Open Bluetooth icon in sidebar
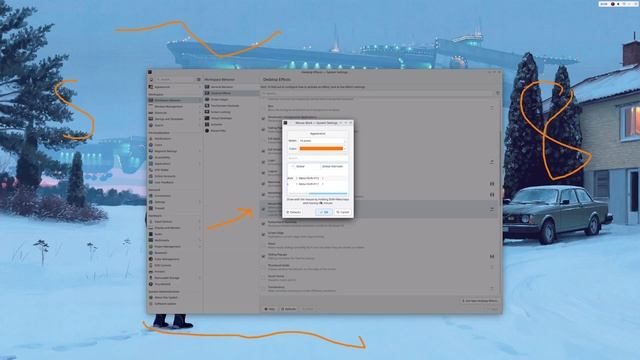 [x=151, y=253]
